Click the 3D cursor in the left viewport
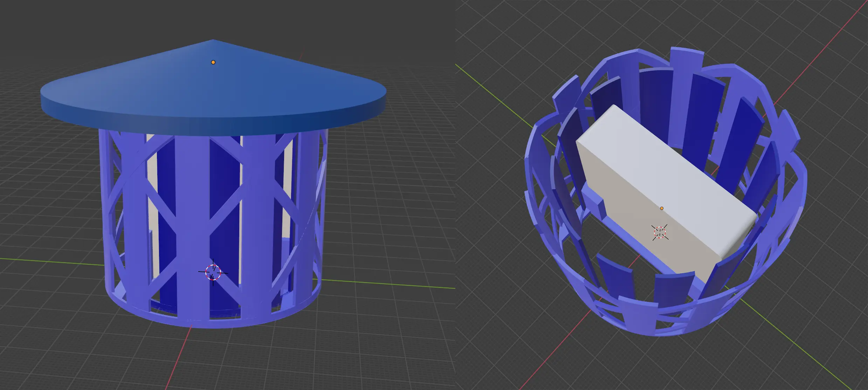Image resolution: width=868 pixels, height=390 pixels. 213,272
